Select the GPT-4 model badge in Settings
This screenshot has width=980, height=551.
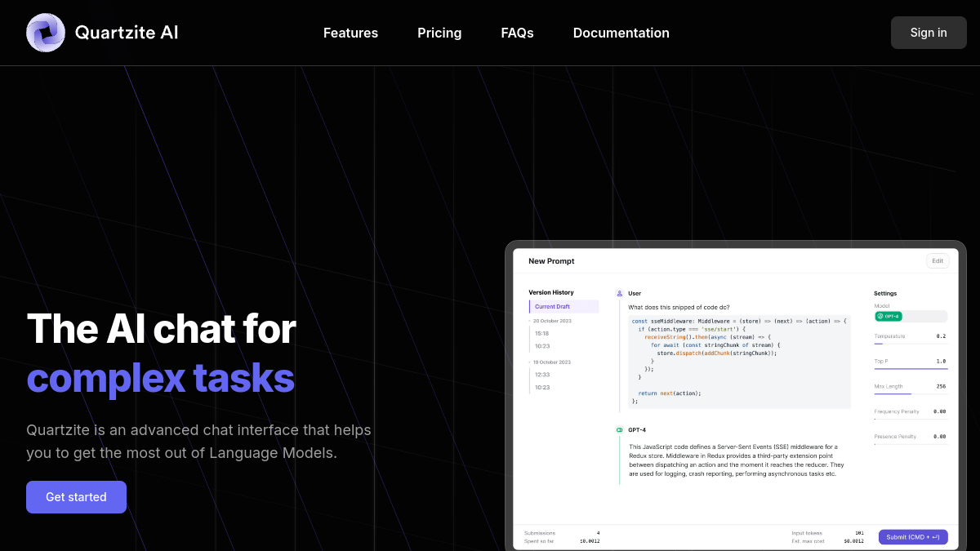(x=889, y=316)
